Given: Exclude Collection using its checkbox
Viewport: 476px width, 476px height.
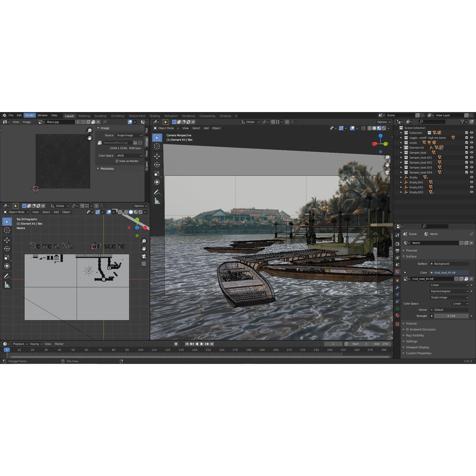Looking at the screenshot, I should coord(467,133).
